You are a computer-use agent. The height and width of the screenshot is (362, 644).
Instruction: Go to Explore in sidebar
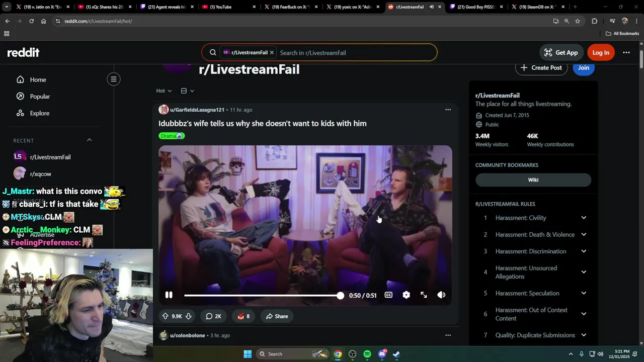39,113
